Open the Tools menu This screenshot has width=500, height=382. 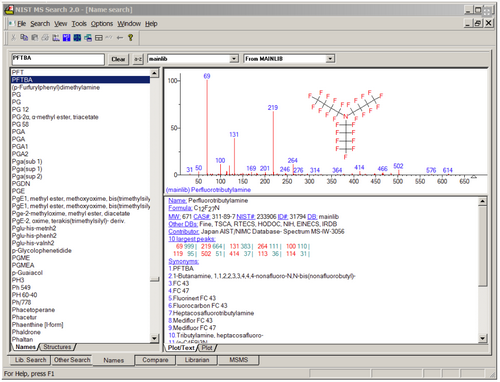[79, 24]
